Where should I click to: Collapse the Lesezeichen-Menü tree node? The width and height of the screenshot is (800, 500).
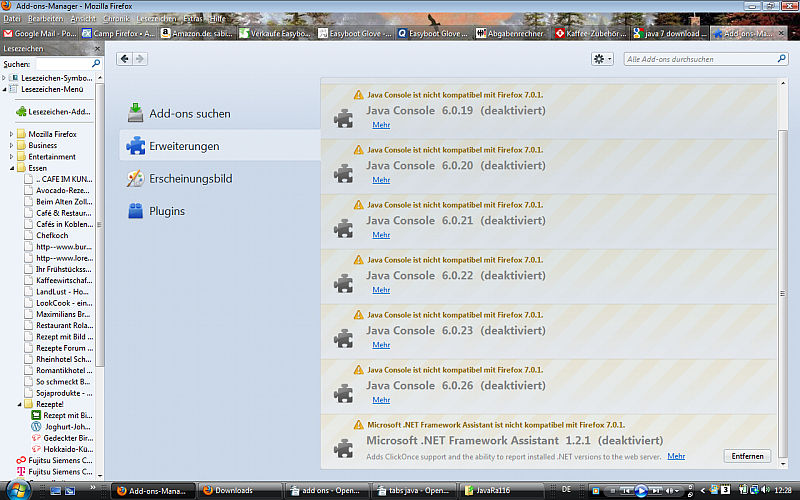click(4, 89)
